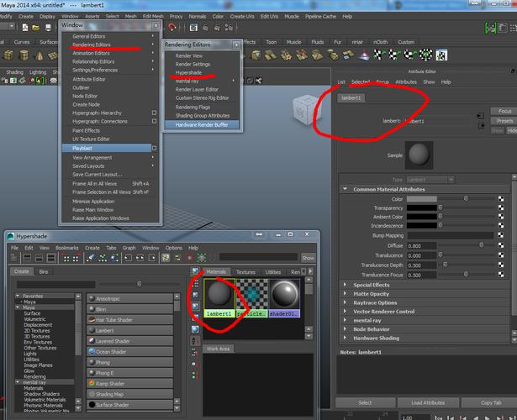Click the Hypershade clear graph icon
The height and width of the screenshot is (420, 517).
point(90,258)
